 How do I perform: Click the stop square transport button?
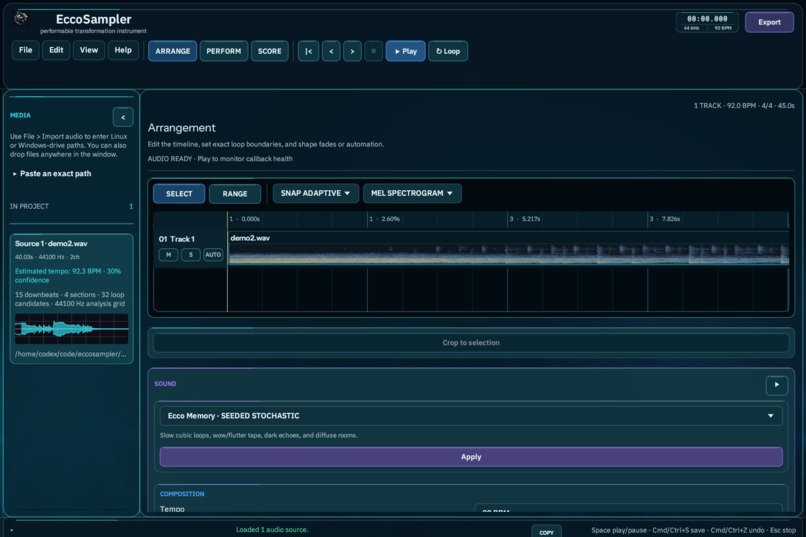coord(374,51)
